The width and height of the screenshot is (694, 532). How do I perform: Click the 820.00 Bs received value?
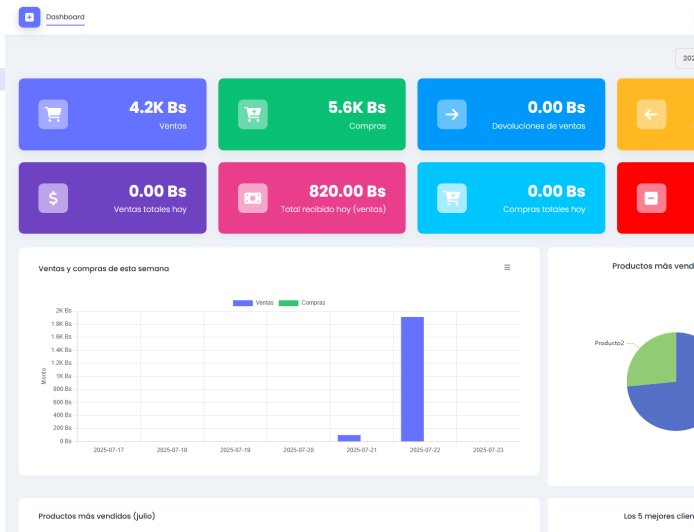347,191
